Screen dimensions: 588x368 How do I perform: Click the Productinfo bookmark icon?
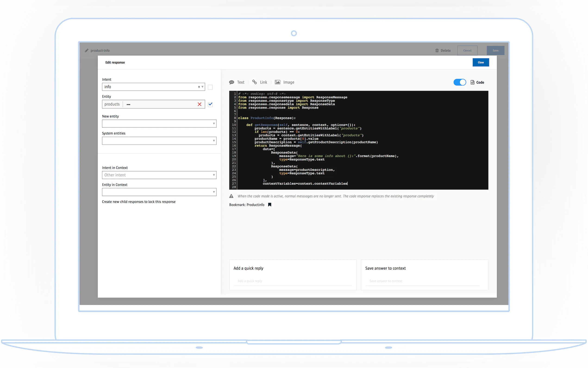(269, 205)
